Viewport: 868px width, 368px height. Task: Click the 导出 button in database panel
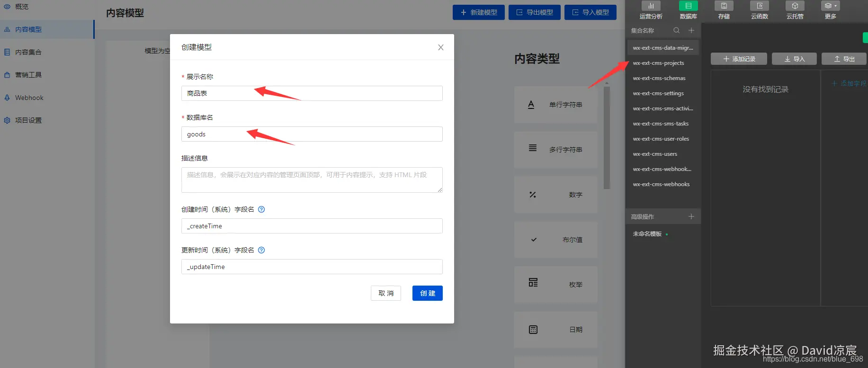click(x=844, y=59)
